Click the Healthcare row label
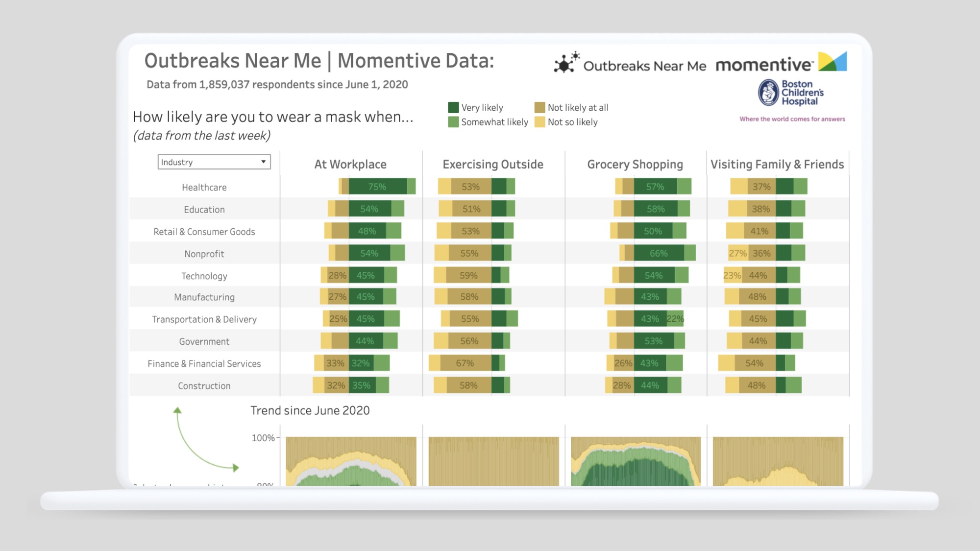The width and height of the screenshot is (980, 551). click(x=204, y=188)
